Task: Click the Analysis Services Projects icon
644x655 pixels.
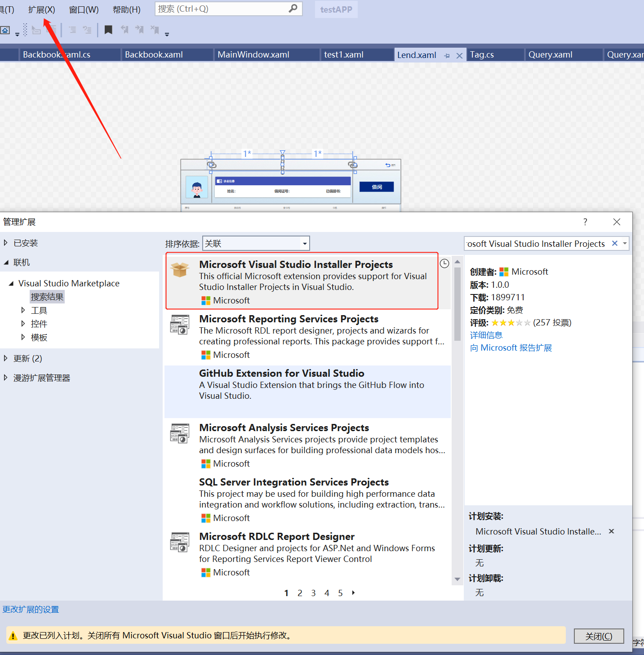Action: [180, 433]
